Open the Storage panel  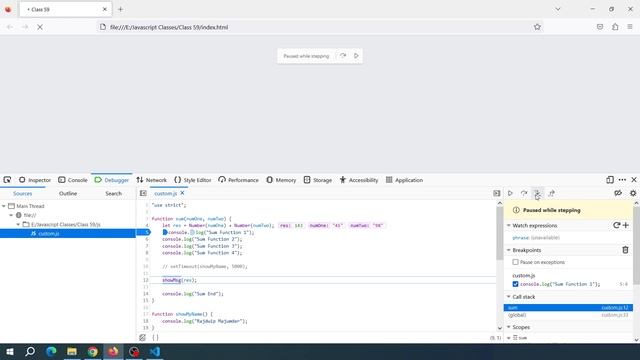pos(318,180)
